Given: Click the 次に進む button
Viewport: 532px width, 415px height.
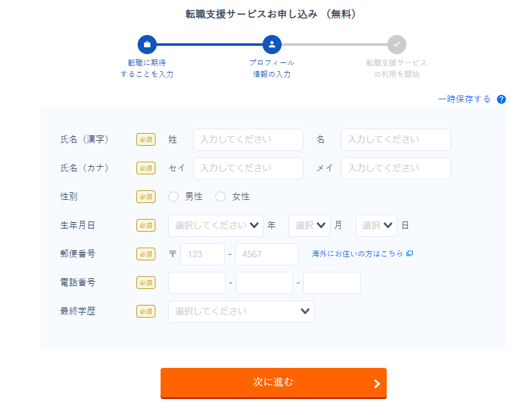Looking at the screenshot, I should [273, 384].
